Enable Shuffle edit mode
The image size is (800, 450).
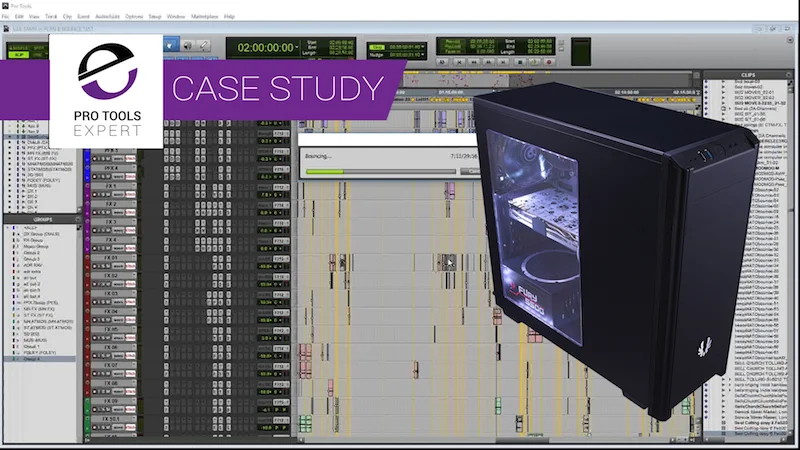[x=19, y=48]
